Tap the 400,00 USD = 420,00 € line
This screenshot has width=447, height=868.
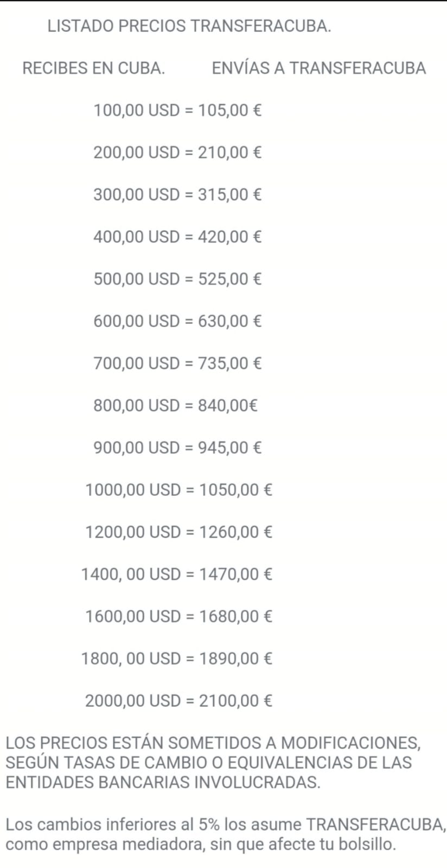(177, 237)
